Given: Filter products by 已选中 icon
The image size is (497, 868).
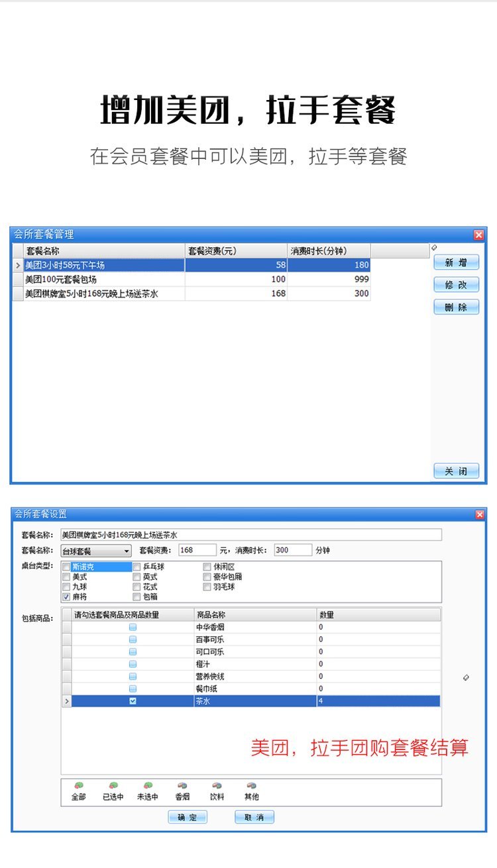Looking at the screenshot, I should [x=113, y=790].
